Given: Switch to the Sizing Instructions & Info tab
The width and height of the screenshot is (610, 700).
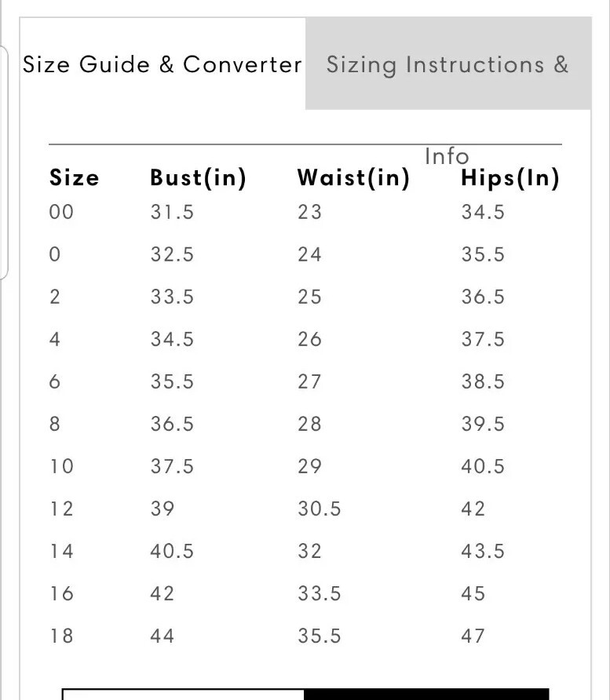Looking at the screenshot, I should (447, 64).
